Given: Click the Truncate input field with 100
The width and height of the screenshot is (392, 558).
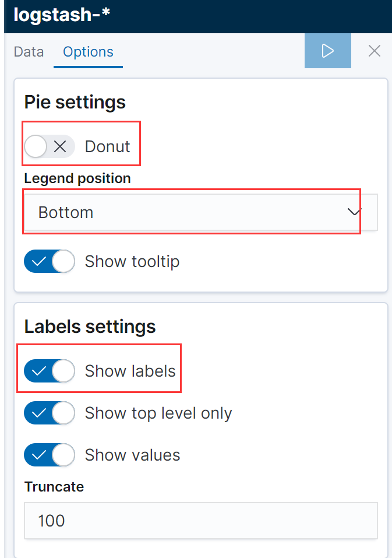Looking at the screenshot, I should pyautogui.click(x=201, y=521).
